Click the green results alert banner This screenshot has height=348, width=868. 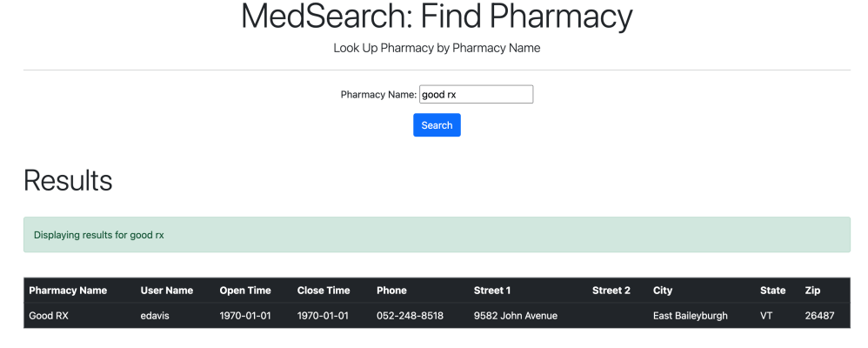pyautogui.click(x=437, y=235)
